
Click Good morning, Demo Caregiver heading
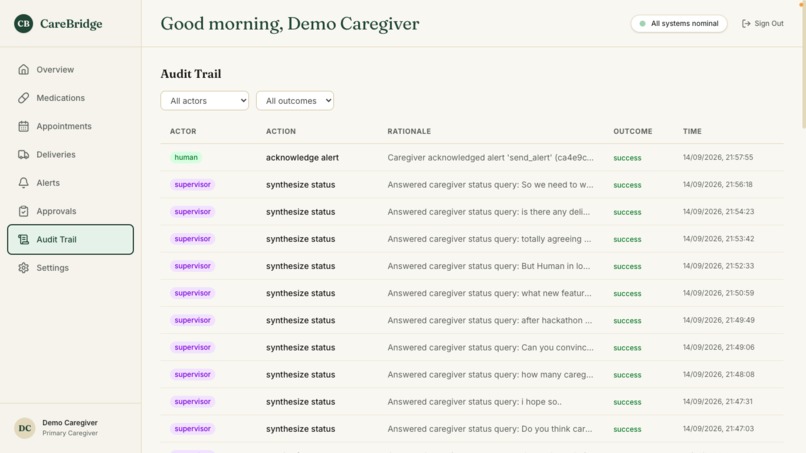click(x=290, y=24)
